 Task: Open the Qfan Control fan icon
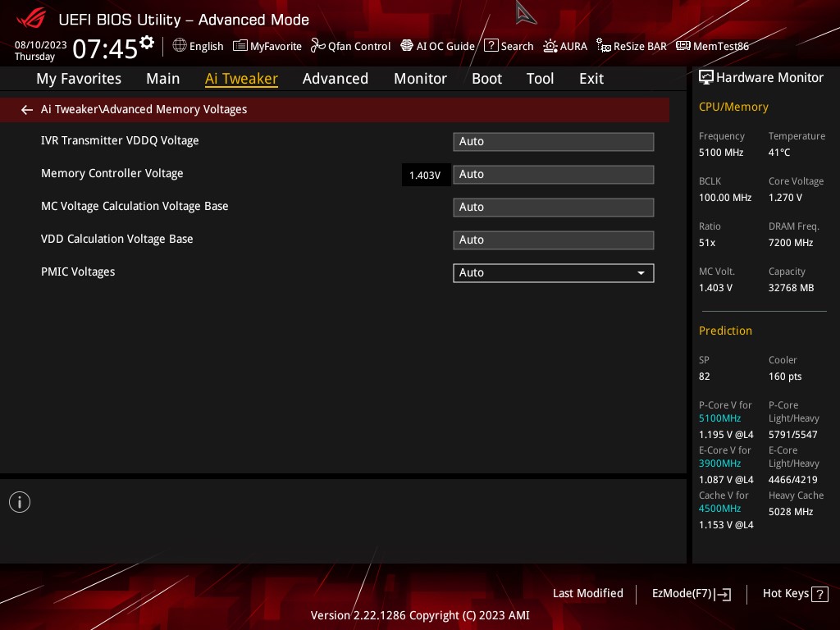click(318, 46)
